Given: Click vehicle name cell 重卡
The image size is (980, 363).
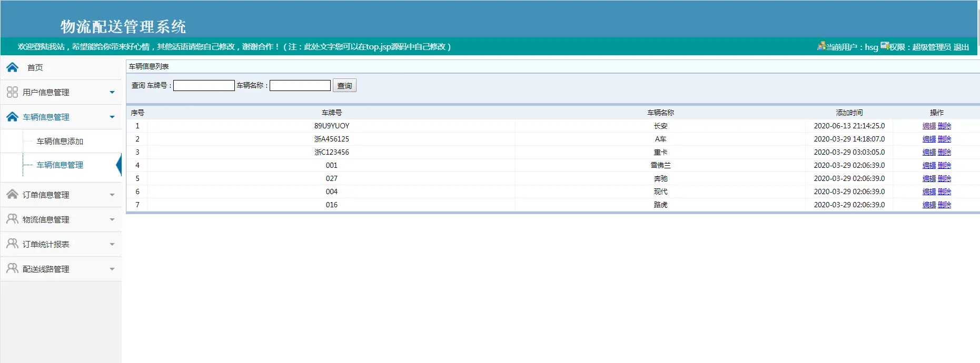Looking at the screenshot, I should pos(660,152).
